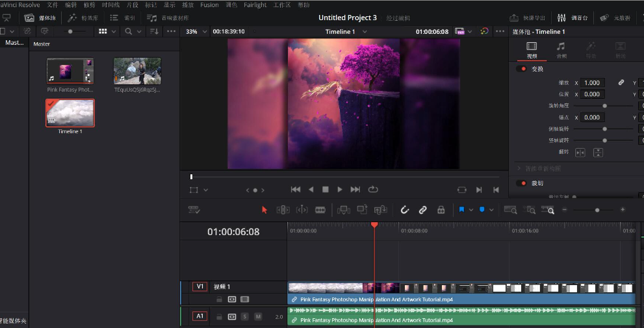
Task: Zoom out timeline with minus button
Action: [564, 210]
